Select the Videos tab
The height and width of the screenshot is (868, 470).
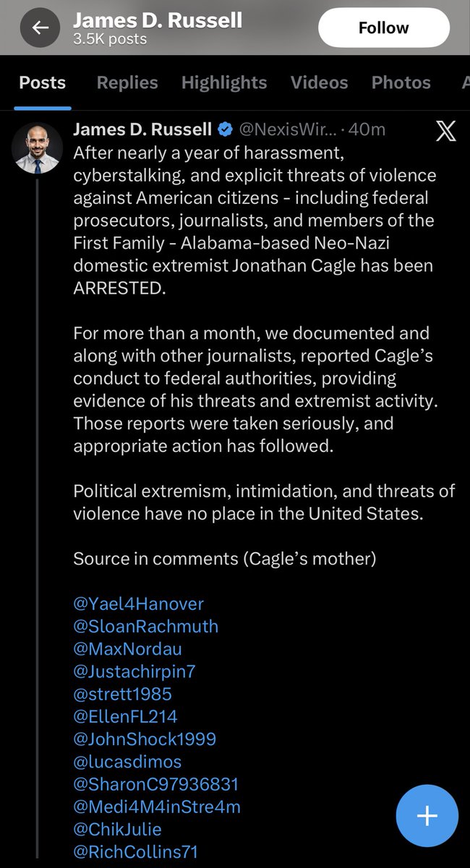pyautogui.click(x=319, y=82)
